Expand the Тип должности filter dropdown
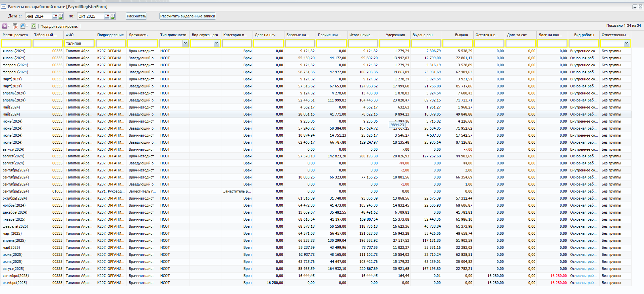This screenshot has height=294, width=644. [x=185, y=43]
